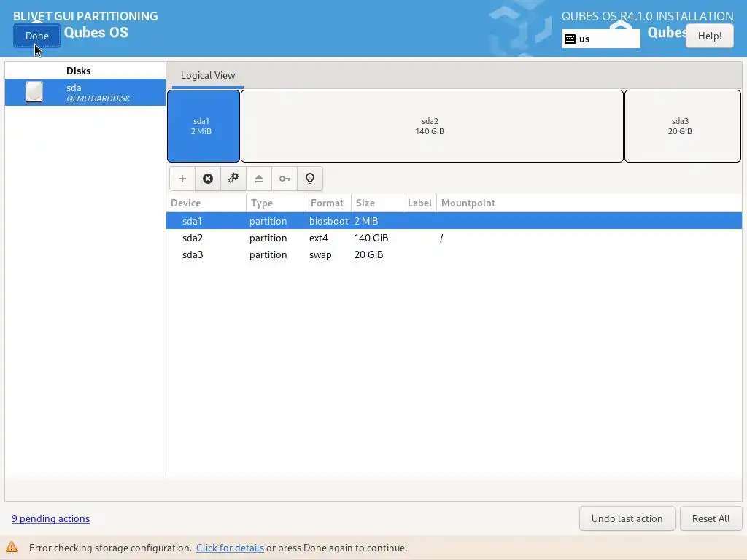Viewport: 747px width, 560px height.
Task: Select the sda3 20 GiB partition block
Action: click(683, 126)
